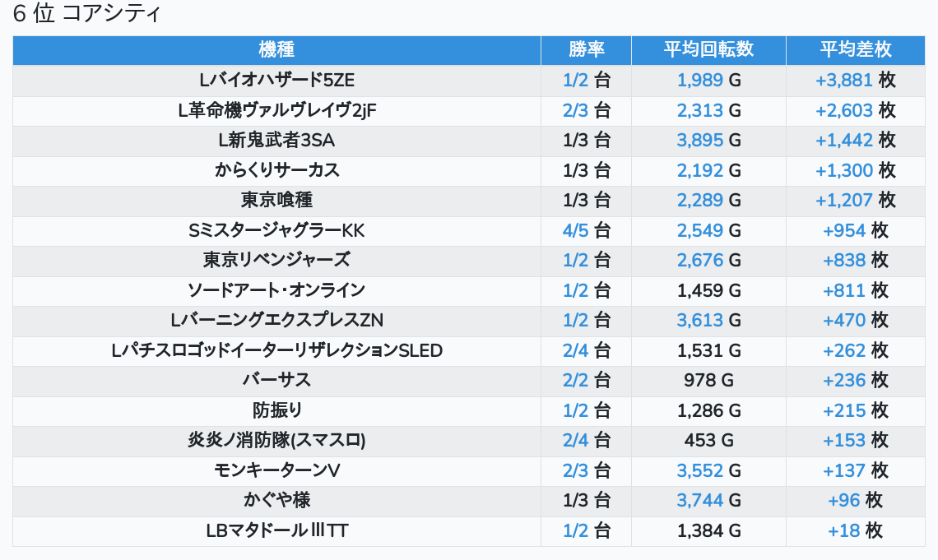Click the 平均差枚 column header

pyautogui.click(x=856, y=49)
